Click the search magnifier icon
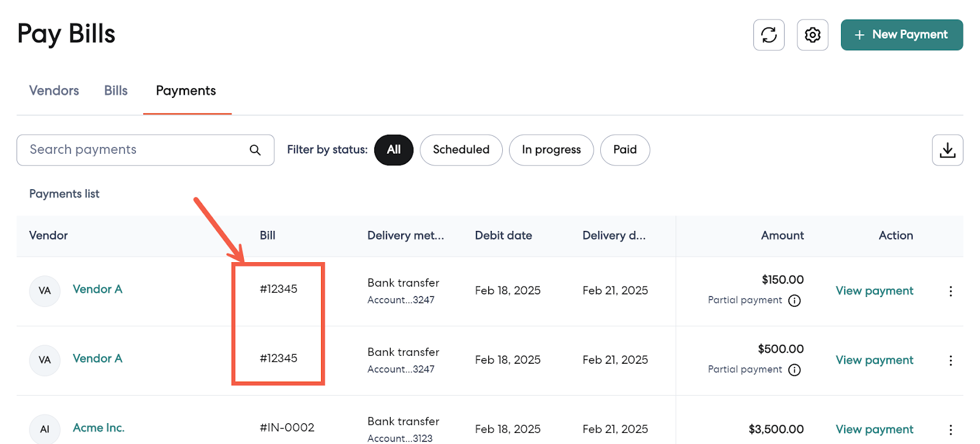 255,150
